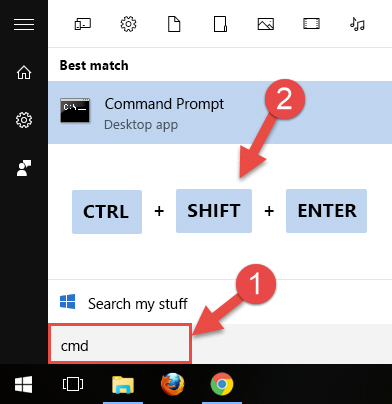Open Task View on the taskbar
The width and height of the screenshot is (392, 404).
click(x=73, y=384)
